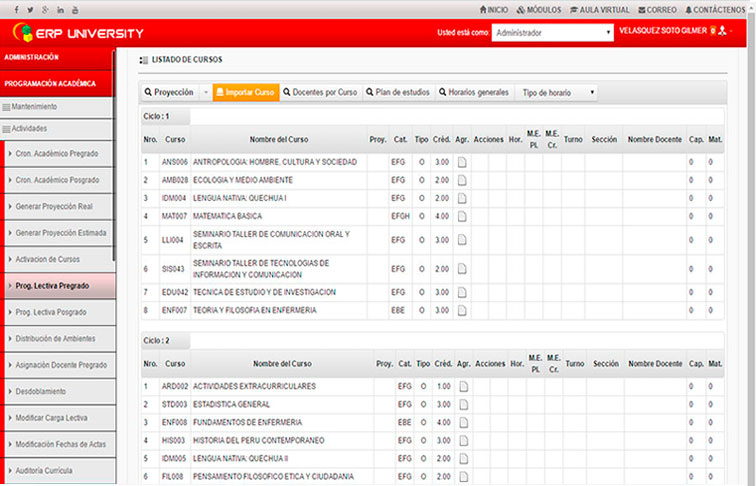The image size is (756, 486).
Task: Open the CORREO mail link
Action: click(658, 10)
